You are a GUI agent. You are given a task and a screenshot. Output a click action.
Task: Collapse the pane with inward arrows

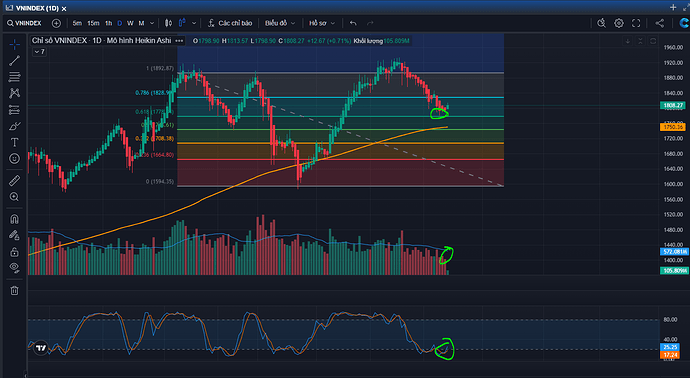click(640, 41)
